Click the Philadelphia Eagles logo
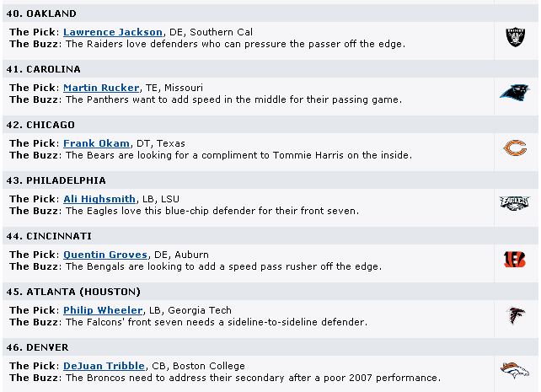Screen dimensions: 541x392 515,204
